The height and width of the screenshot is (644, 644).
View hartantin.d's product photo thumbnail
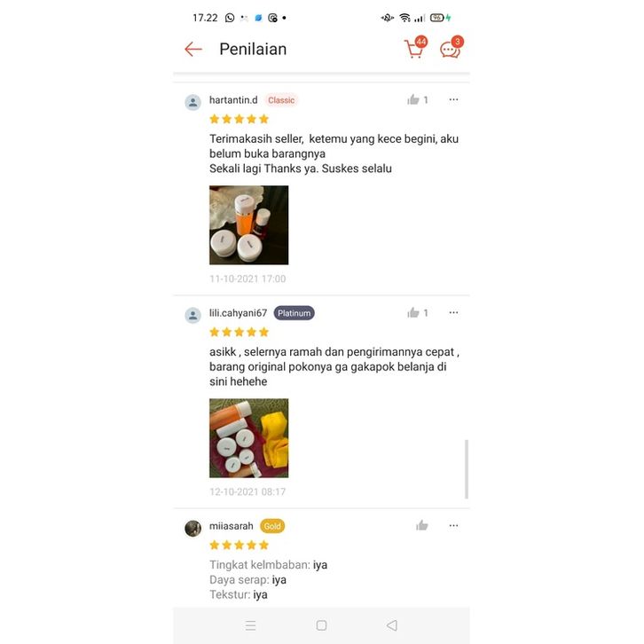[x=249, y=225]
